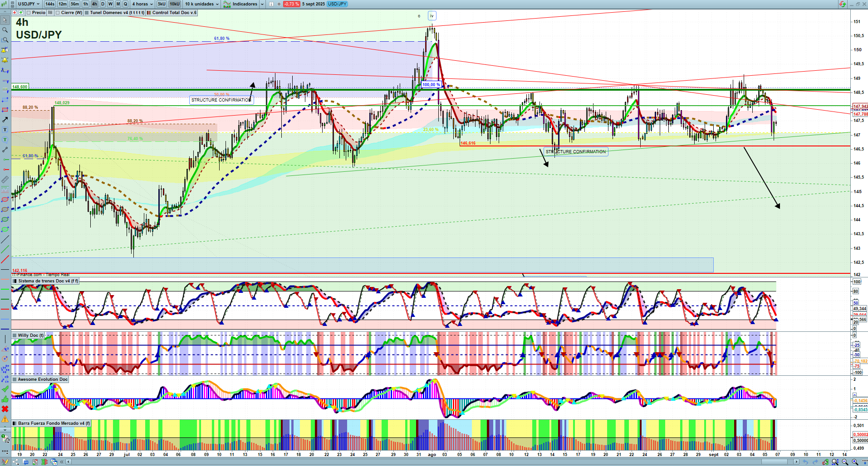Click the blue USD/JPY badge
868x466 pixels.
(x=337, y=4)
